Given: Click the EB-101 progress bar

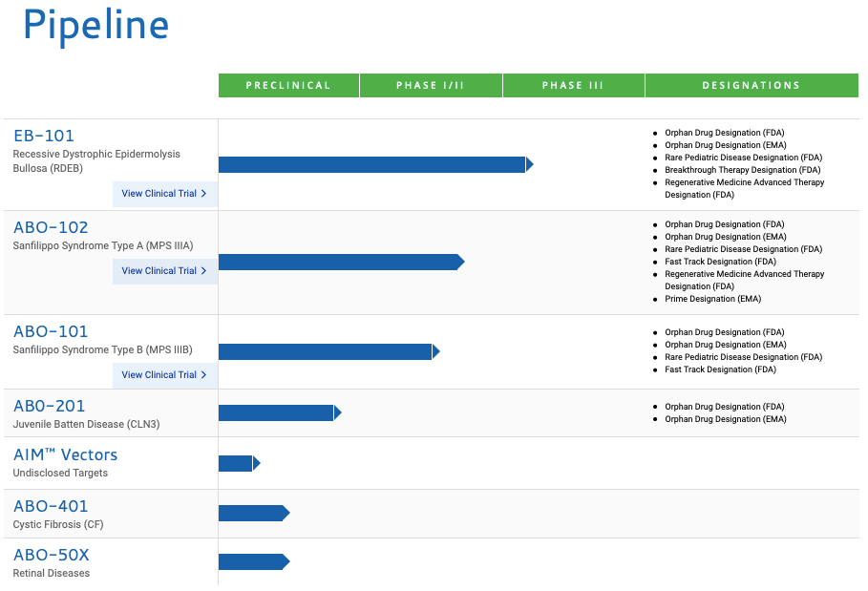Looking at the screenshot, I should [372, 165].
